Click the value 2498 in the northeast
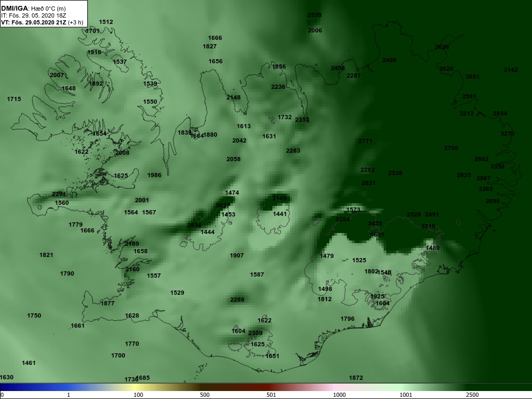Screen dimensions: 532x399 click(389, 61)
